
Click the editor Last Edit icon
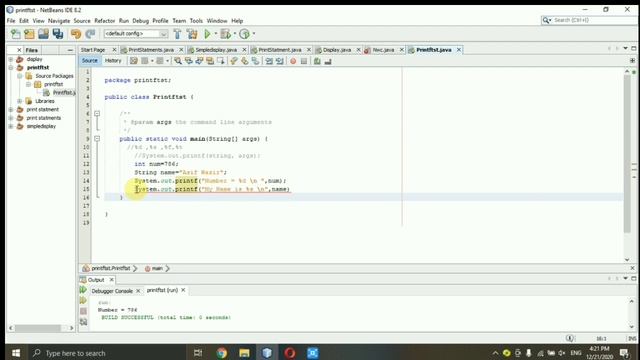[x=133, y=61]
